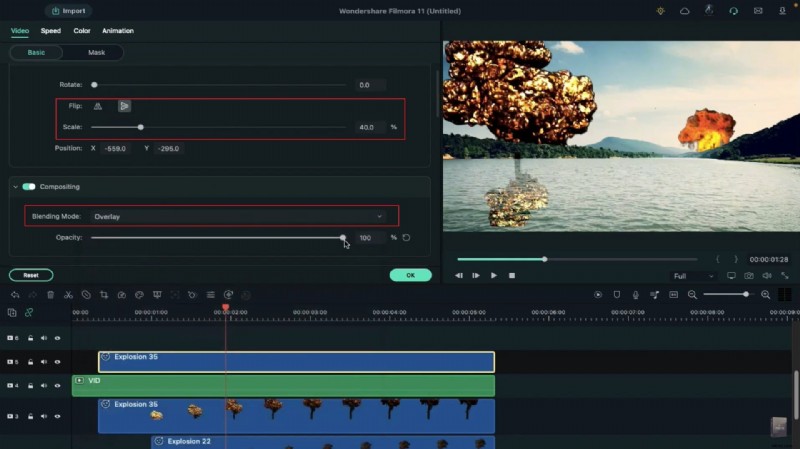Click the Scale slider handle
Screen dimensions: 800x449
[141, 127]
